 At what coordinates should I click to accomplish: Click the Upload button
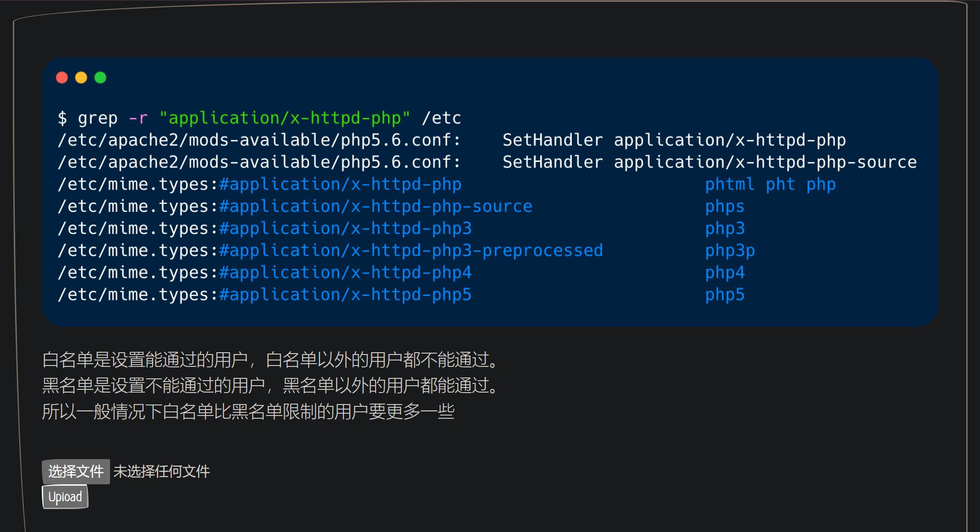click(x=65, y=497)
